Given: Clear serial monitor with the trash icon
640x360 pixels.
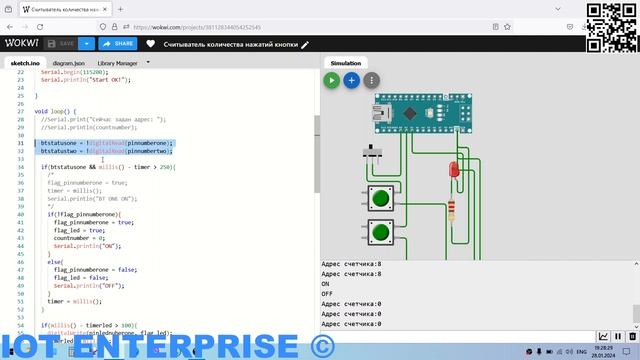Looking at the screenshot, I should pyautogui.click(x=632, y=337).
